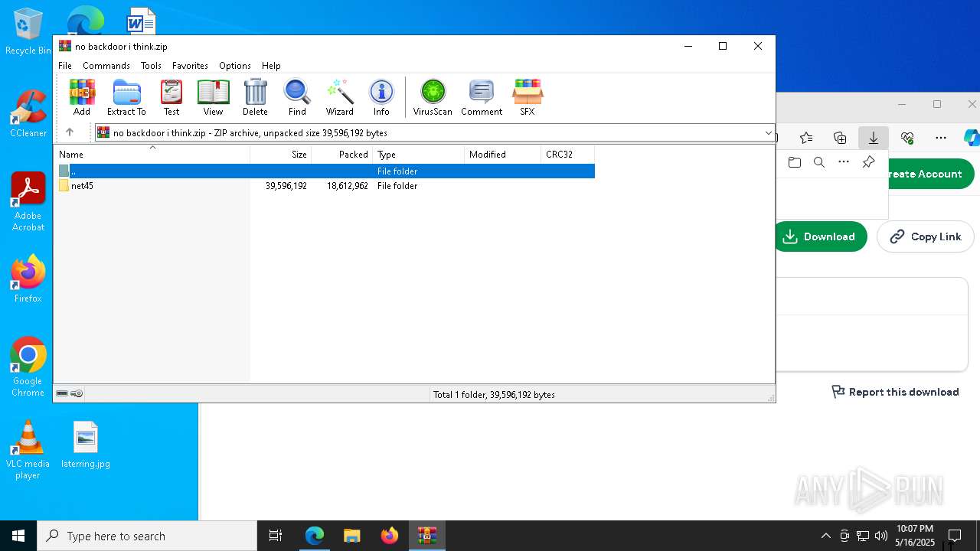Launch the Wizard tool

pos(339,97)
